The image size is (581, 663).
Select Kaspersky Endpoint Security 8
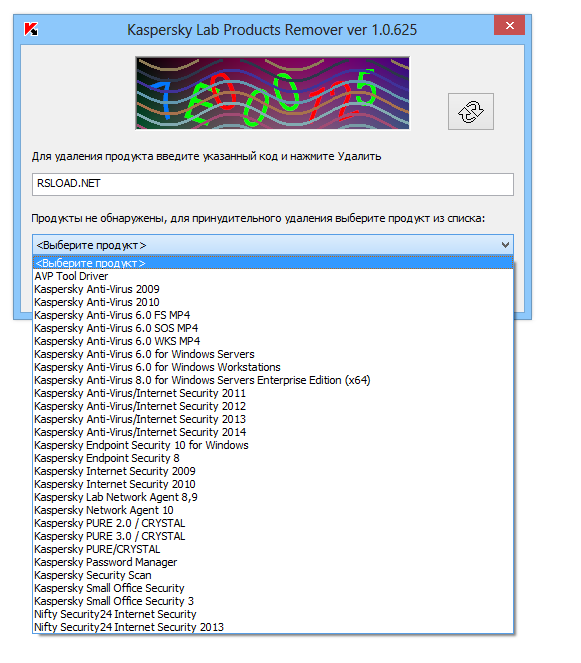(273, 458)
